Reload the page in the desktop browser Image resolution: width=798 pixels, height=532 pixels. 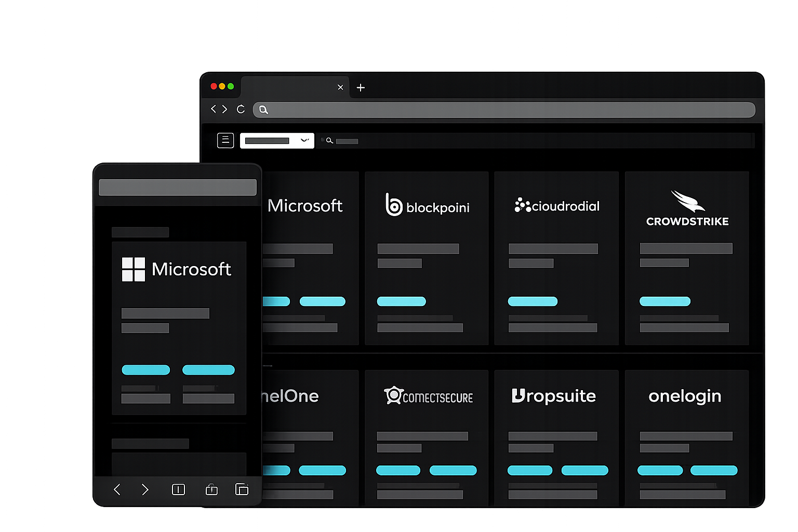point(241,109)
